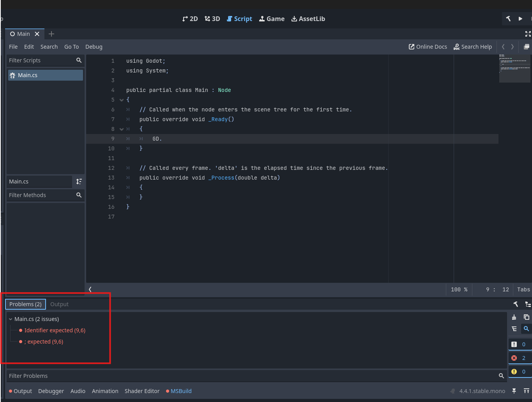Toggle messages filter showing 0

[x=520, y=344]
